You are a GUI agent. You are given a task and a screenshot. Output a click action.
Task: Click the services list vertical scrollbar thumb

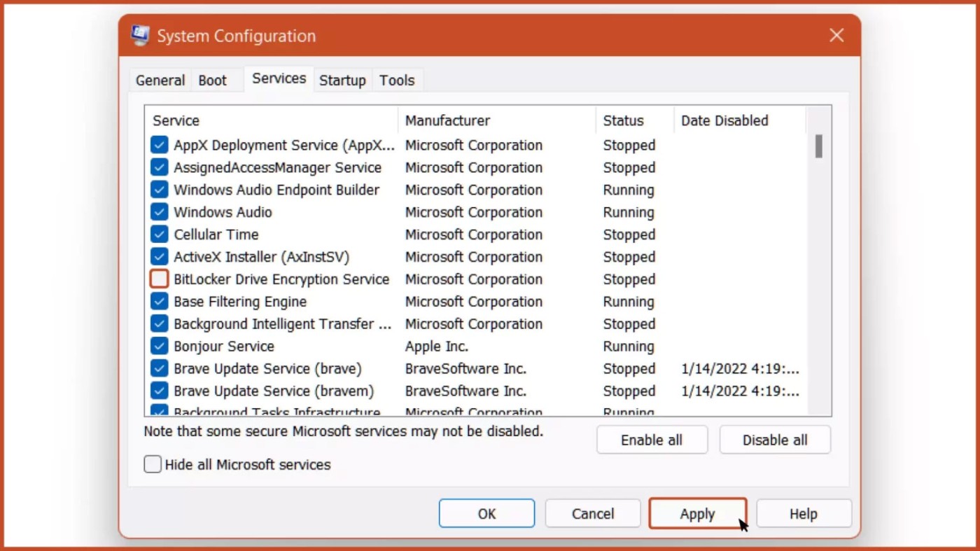coord(818,146)
